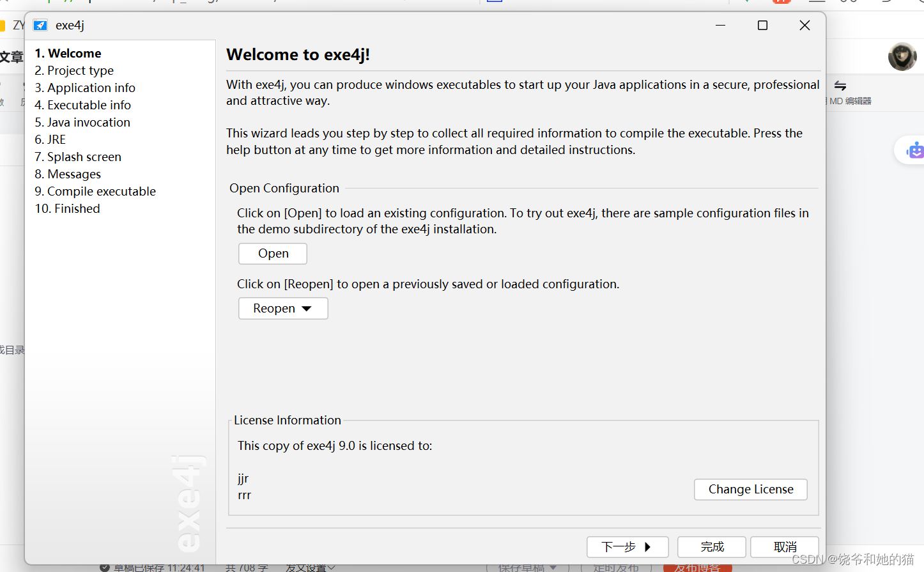Minimize the exe4j window
Screen dimensions: 924x572
pyautogui.click(x=720, y=26)
